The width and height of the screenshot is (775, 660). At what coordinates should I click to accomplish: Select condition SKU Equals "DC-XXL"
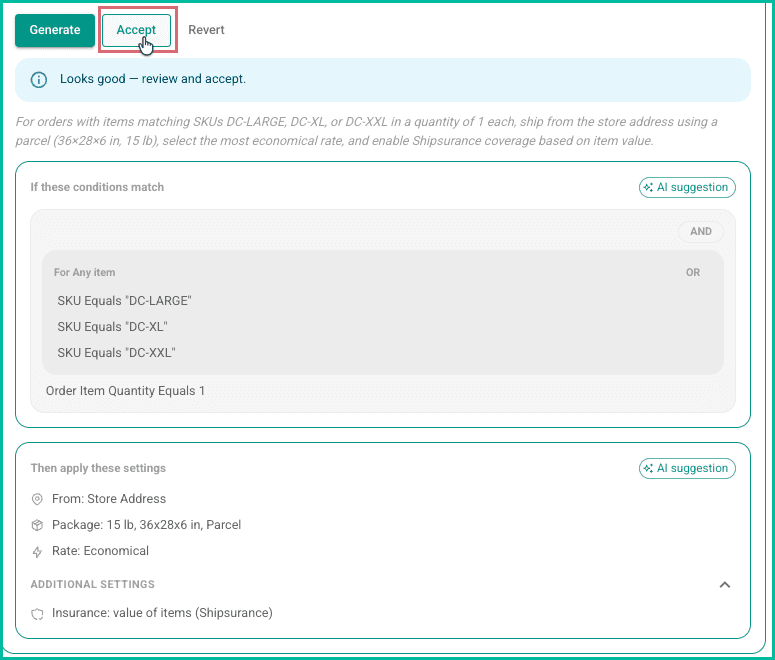[x=116, y=353]
